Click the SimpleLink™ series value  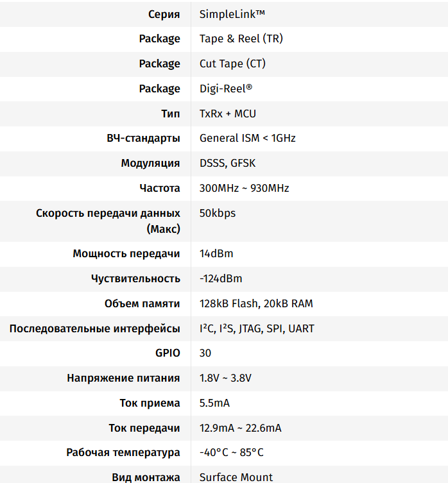[x=232, y=13]
